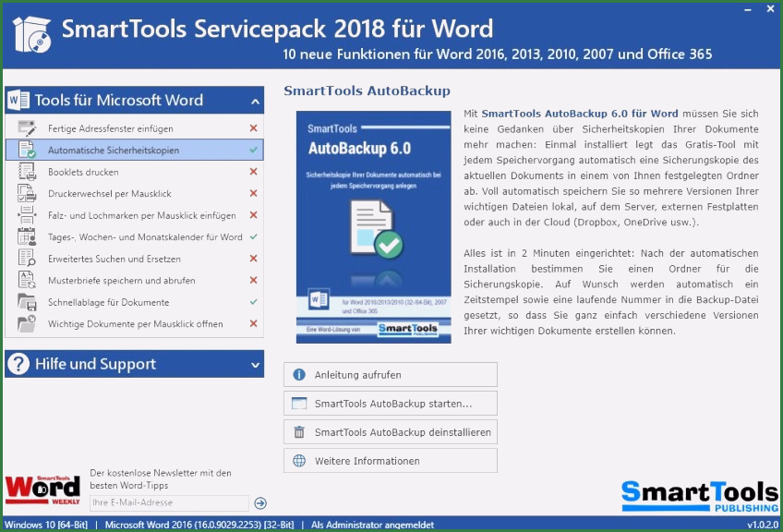Click the question mark Hilfe icon
Viewport: 783px width, 532px height.
[18, 364]
